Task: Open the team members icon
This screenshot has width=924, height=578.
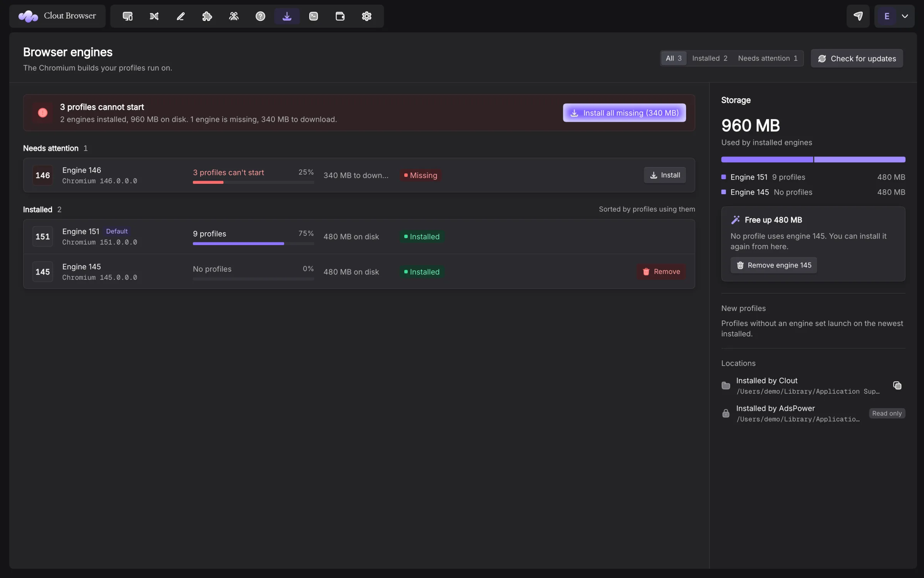Action: [x=234, y=16]
